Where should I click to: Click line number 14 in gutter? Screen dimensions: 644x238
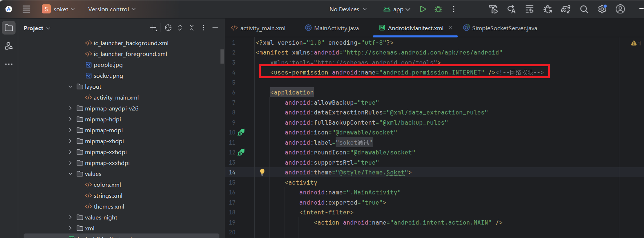tap(232, 172)
